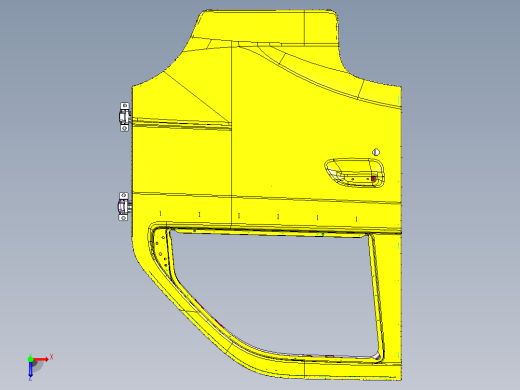This screenshot has height=390, width=520.
Task: Select the upper door hinge part
Action: pyautogui.click(x=125, y=117)
